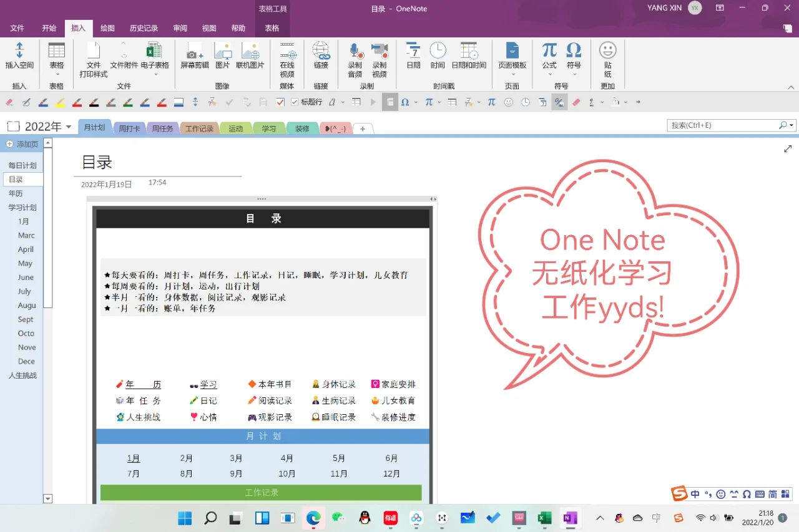Open the 年历 page in list

(16, 194)
